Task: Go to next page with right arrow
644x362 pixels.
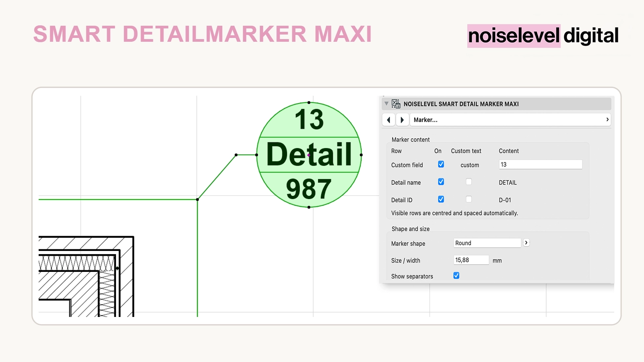Action: pos(402,120)
